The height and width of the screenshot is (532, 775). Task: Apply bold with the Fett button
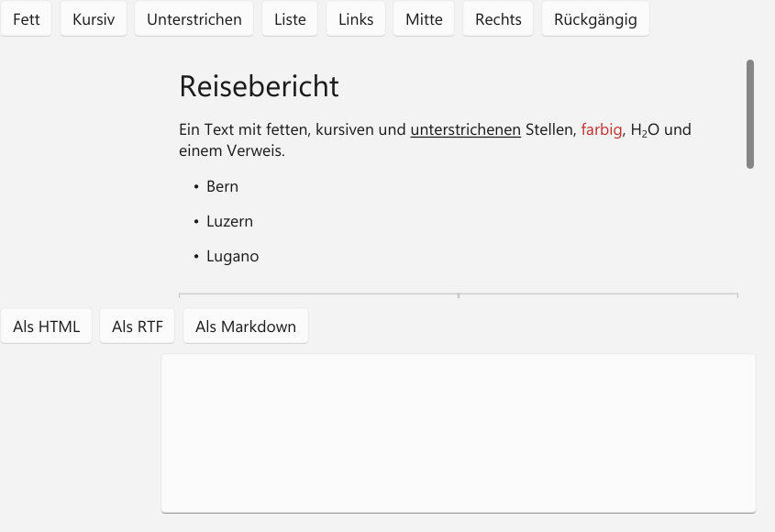[x=27, y=19]
